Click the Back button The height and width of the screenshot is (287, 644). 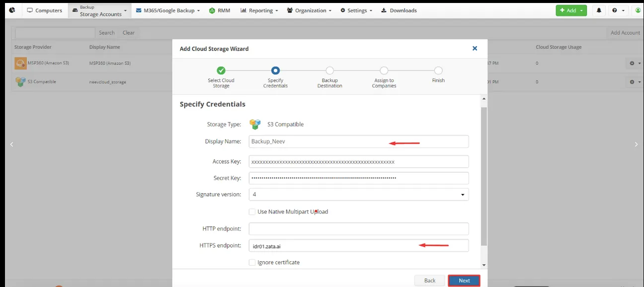pyautogui.click(x=430, y=281)
